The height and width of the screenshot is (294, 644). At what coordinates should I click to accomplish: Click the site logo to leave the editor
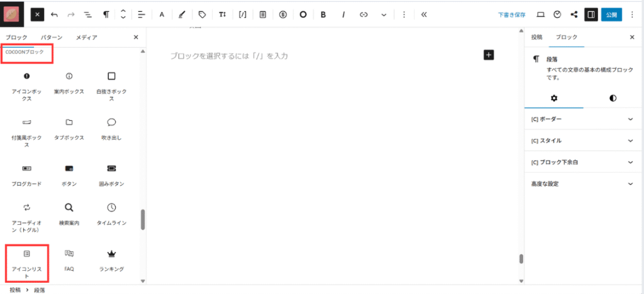(x=12, y=14)
